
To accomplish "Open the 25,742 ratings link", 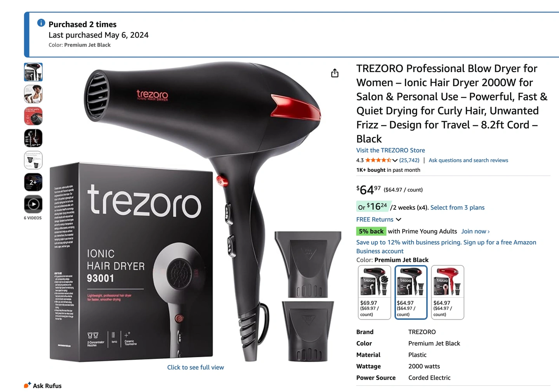I will [x=409, y=160].
